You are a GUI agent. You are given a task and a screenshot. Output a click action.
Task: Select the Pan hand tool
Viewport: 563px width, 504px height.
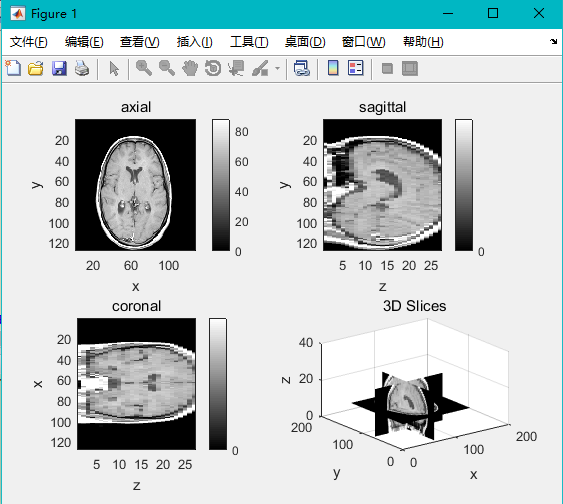click(190, 68)
